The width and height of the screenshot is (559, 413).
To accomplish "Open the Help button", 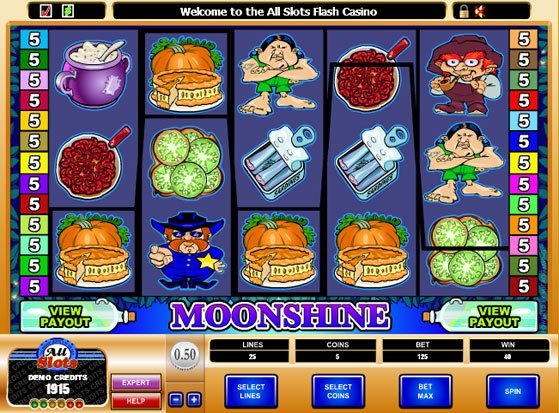I will pos(136,401).
